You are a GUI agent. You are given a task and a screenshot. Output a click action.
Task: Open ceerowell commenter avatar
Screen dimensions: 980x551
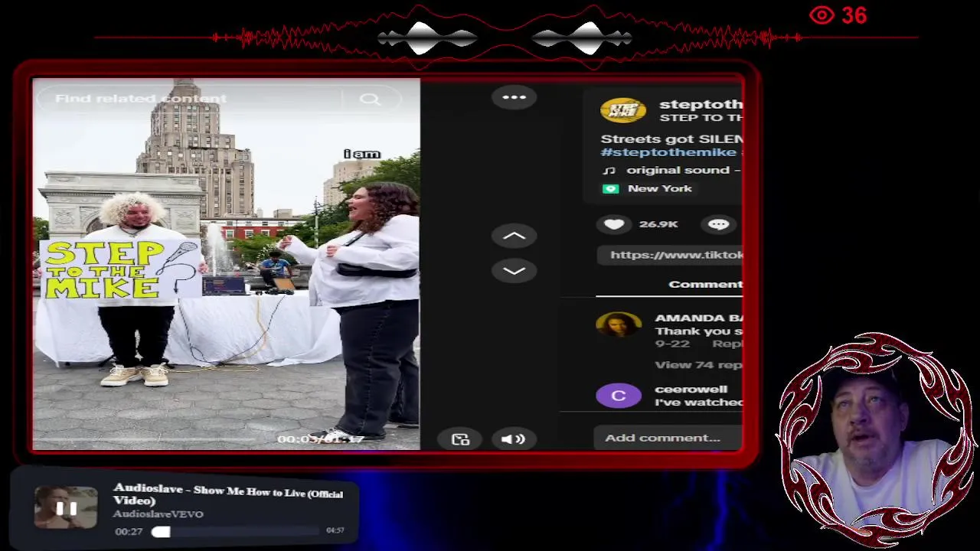[619, 396]
